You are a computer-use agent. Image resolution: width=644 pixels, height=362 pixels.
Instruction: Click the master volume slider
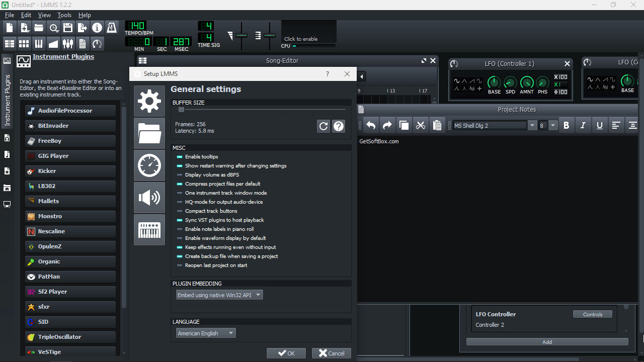click(x=242, y=36)
